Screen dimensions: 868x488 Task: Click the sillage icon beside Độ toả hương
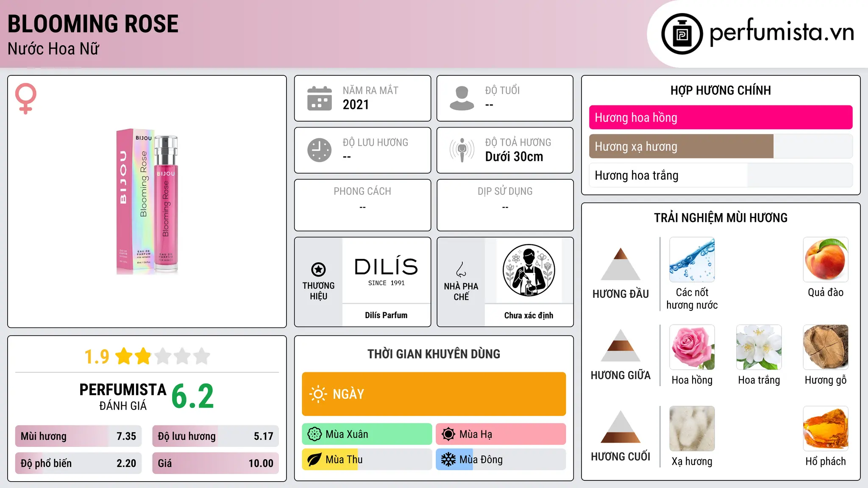click(x=462, y=150)
